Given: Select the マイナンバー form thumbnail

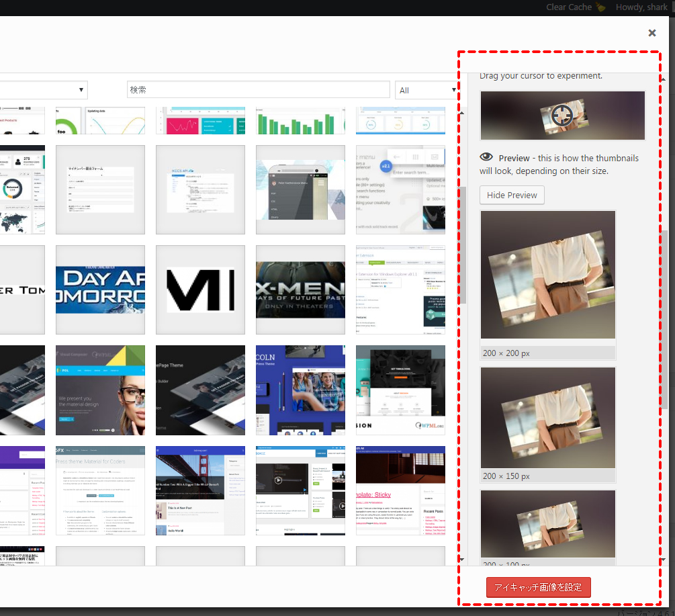Looking at the screenshot, I should (100, 190).
